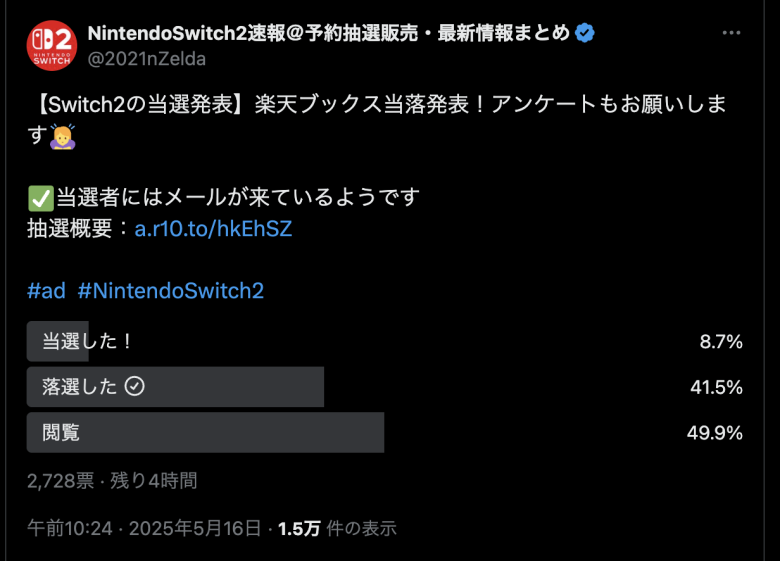Click the green checkmark emoji

(40, 198)
